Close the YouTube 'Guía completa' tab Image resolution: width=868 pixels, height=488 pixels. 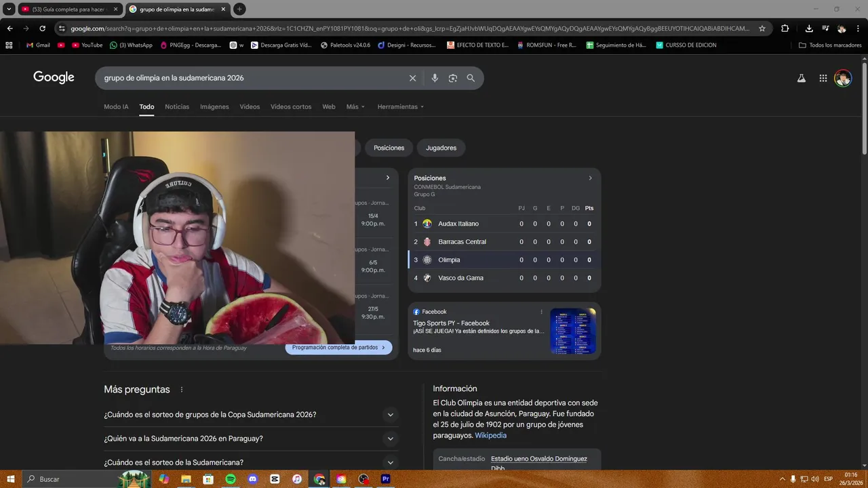tap(116, 9)
